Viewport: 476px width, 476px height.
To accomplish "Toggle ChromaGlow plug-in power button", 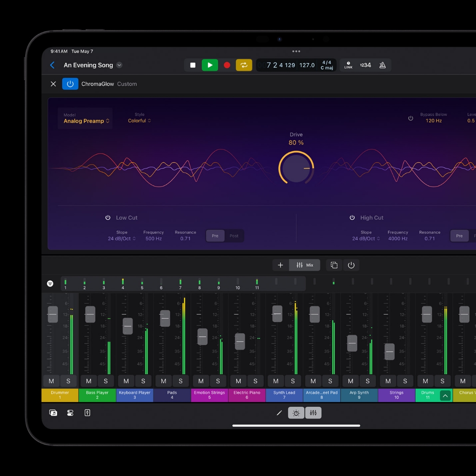I will [x=70, y=84].
